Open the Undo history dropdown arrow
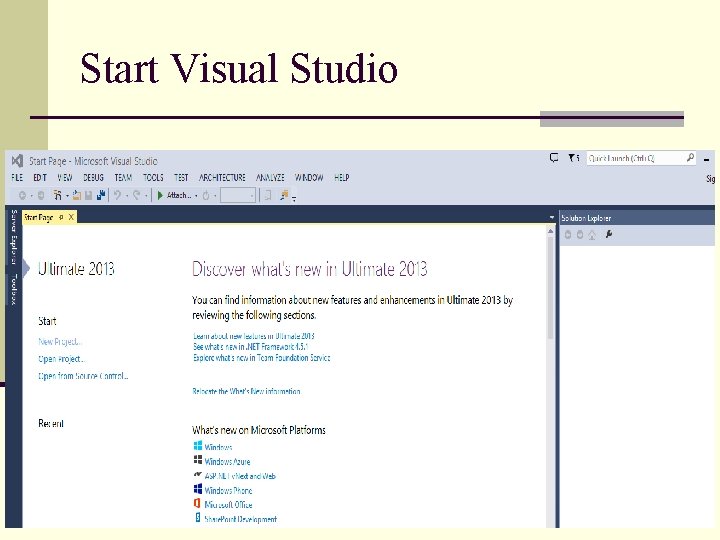 pyautogui.click(x=127, y=196)
